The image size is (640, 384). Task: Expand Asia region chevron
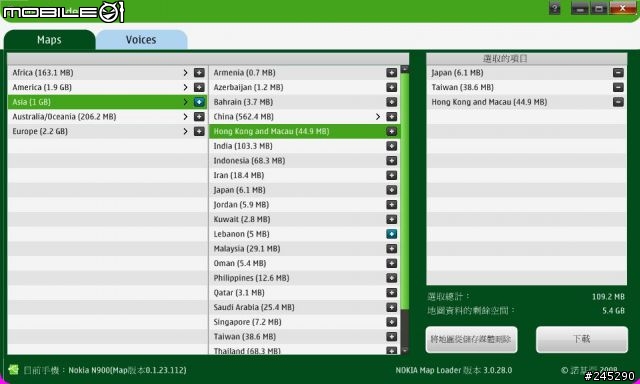pos(185,102)
